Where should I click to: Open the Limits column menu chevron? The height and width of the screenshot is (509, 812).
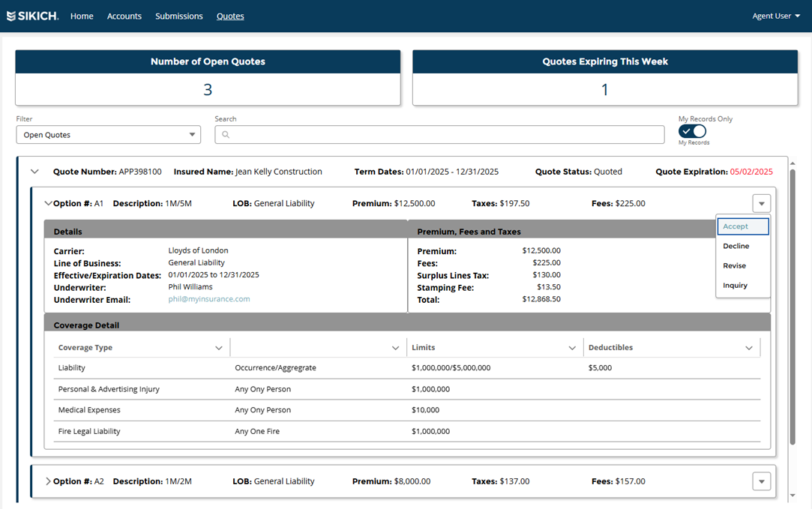pyautogui.click(x=572, y=348)
